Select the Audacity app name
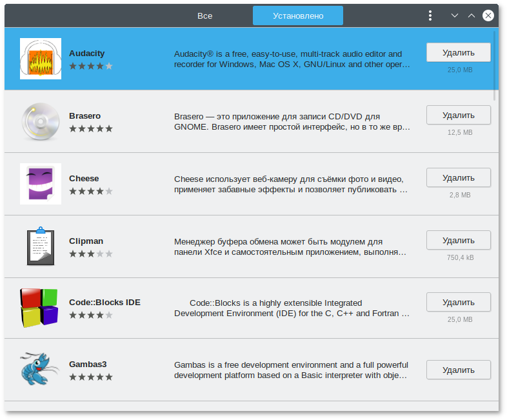 point(86,54)
